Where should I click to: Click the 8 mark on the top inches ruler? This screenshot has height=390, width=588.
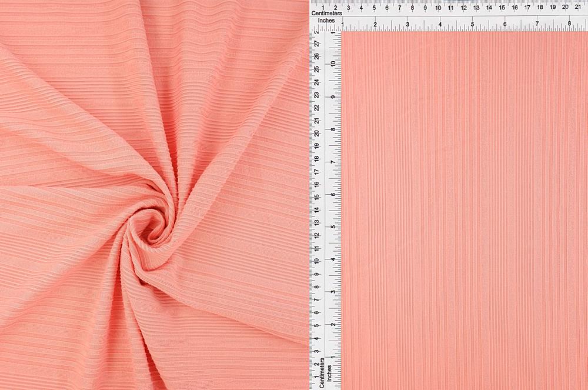(x=569, y=24)
